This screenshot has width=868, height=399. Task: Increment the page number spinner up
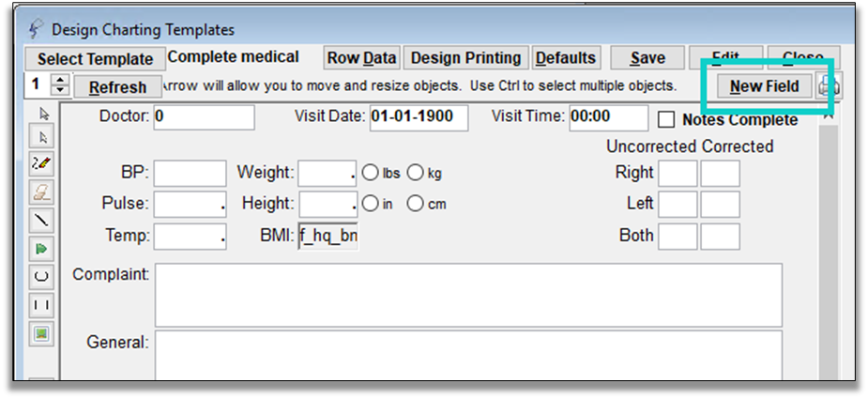point(61,81)
